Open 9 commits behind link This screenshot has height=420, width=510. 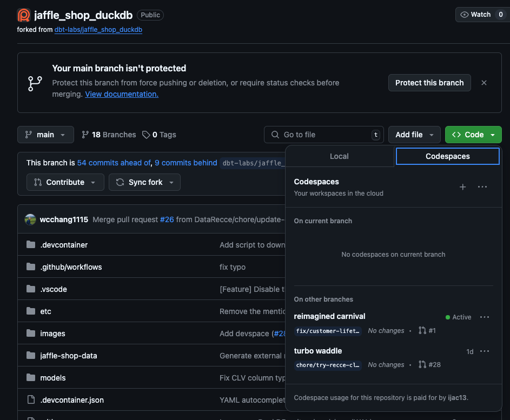coord(186,163)
